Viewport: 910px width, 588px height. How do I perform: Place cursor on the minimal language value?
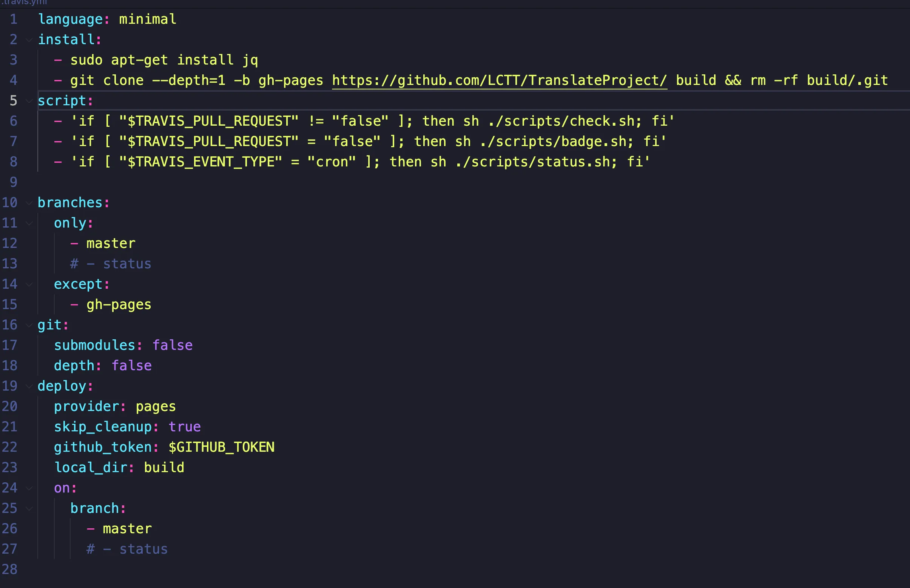point(148,19)
